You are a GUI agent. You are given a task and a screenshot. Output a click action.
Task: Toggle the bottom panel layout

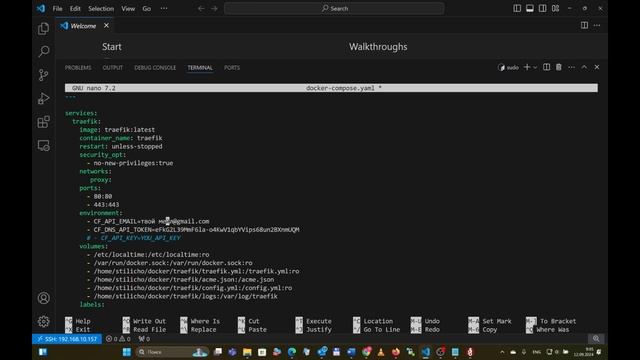click(x=530, y=9)
